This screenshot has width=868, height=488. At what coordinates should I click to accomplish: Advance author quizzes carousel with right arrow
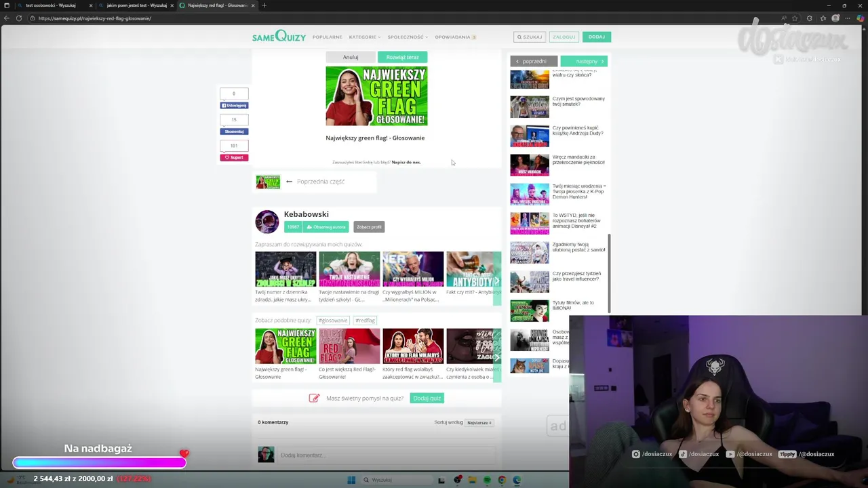[x=497, y=281]
